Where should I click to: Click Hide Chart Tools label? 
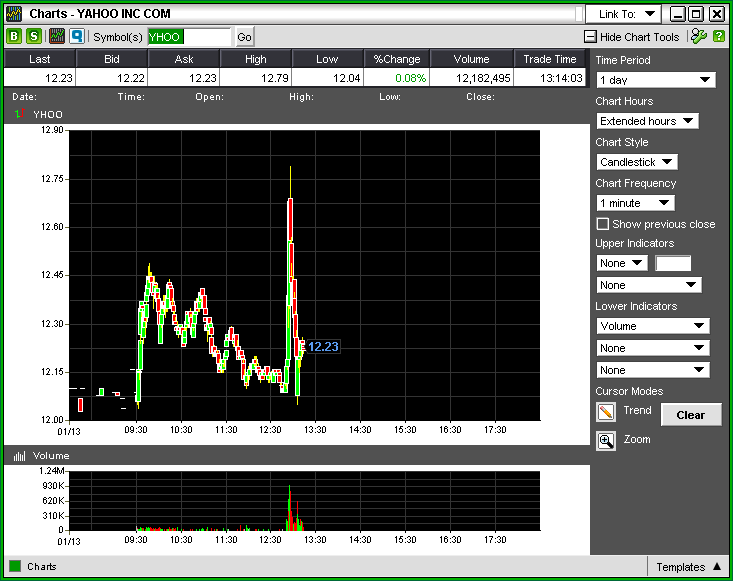[x=640, y=37]
